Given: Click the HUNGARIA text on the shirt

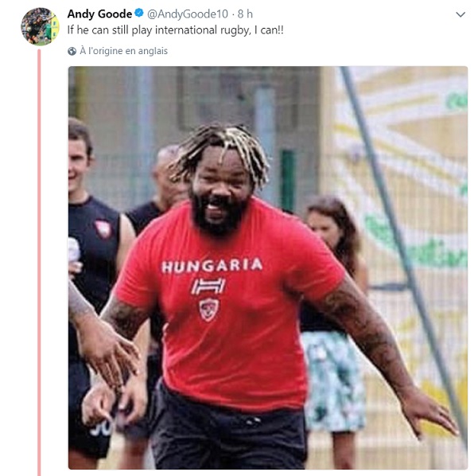Looking at the screenshot, I should tap(212, 266).
